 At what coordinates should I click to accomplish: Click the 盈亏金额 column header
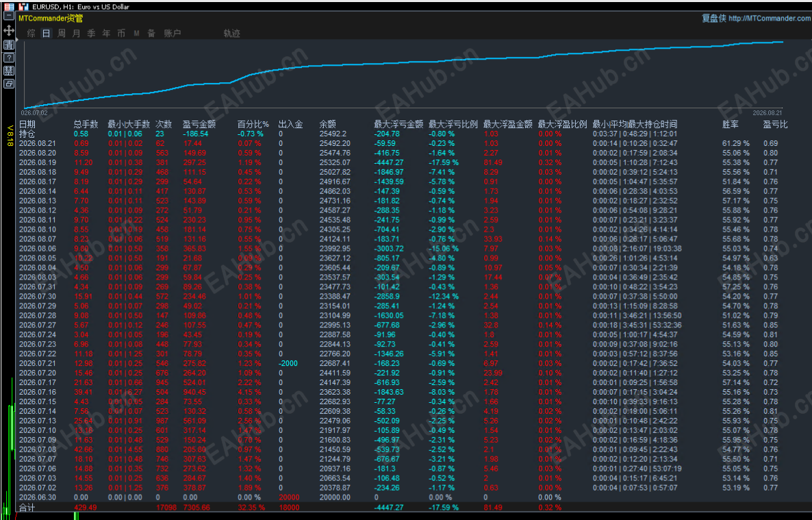(199, 124)
